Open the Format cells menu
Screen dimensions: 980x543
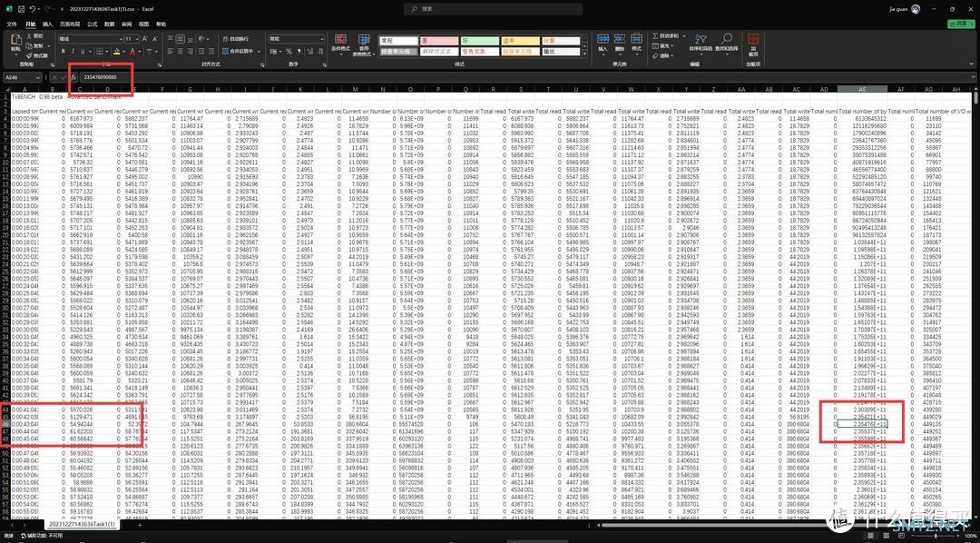[x=636, y=44]
